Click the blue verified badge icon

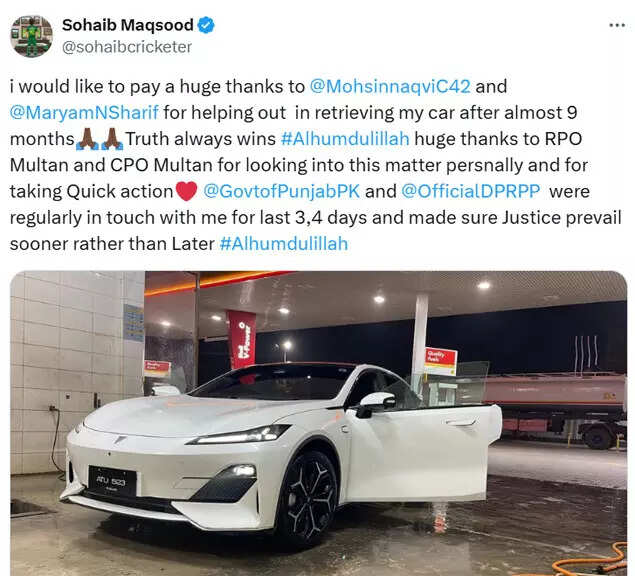pos(206,25)
